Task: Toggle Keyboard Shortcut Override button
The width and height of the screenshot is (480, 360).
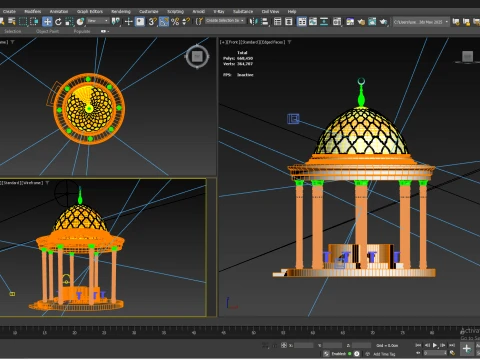Action: pyautogui.click(x=140, y=22)
